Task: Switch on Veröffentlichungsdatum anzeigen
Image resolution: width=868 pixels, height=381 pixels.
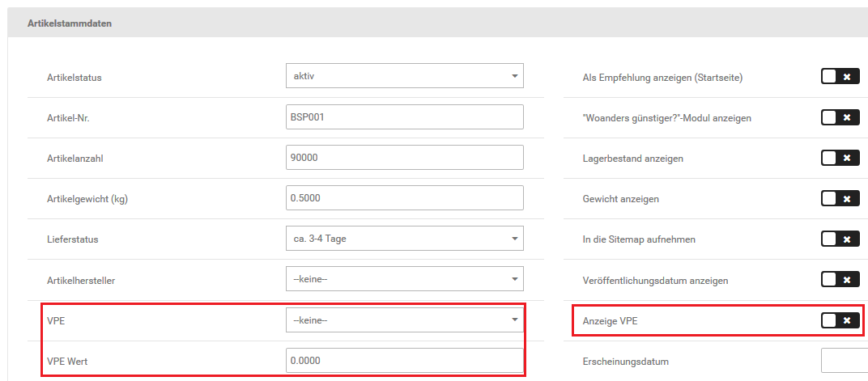Action: point(840,279)
